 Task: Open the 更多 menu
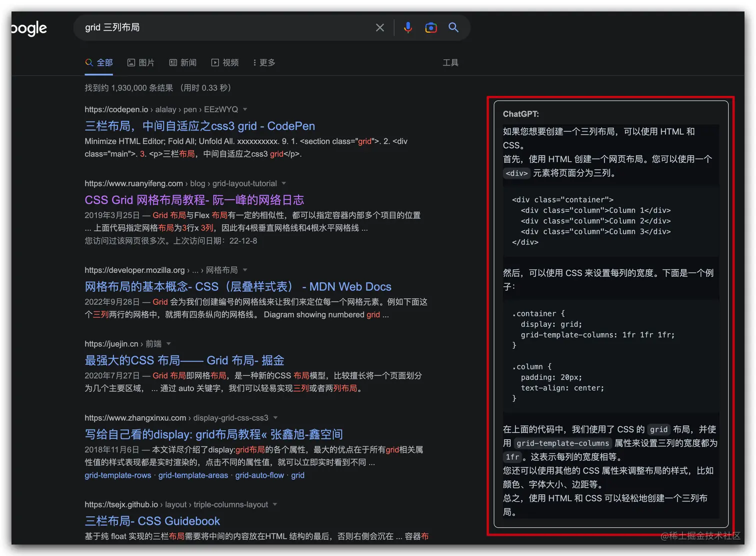[264, 62]
